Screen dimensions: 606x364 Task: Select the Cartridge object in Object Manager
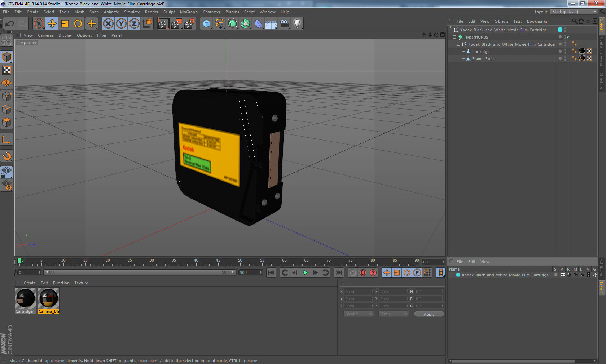pos(480,52)
